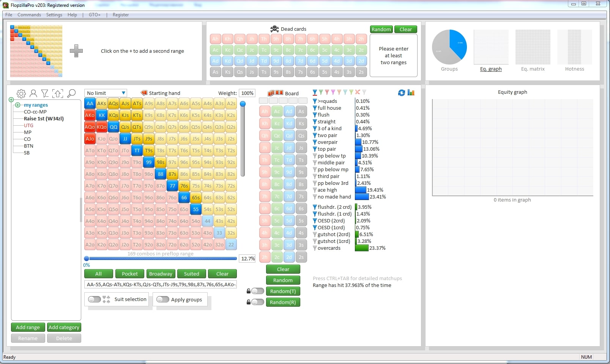Expand the my ranges tree node
Image resolution: width=610 pixels, height=364 pixels.
point(17,105)
